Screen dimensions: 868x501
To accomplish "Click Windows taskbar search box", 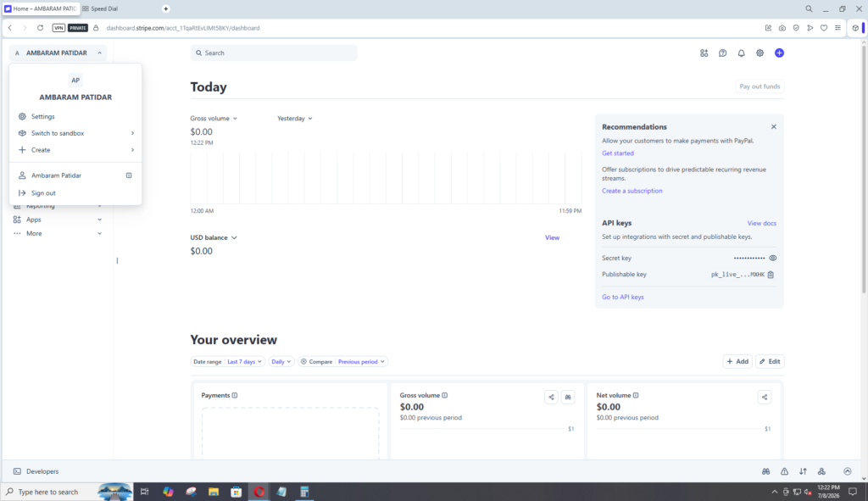I will pyautogui.click(x=67, y=492).
